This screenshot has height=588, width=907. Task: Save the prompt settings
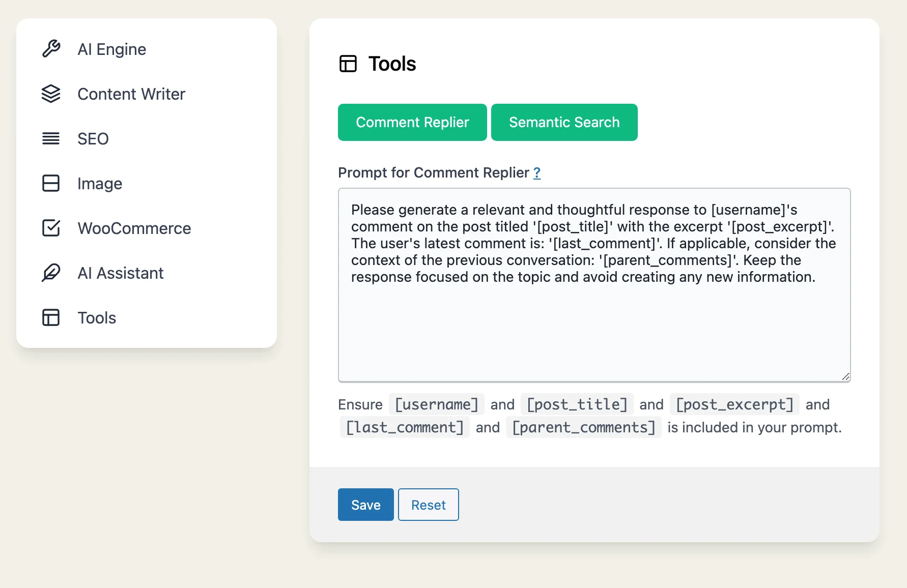[x=365, y=505]
